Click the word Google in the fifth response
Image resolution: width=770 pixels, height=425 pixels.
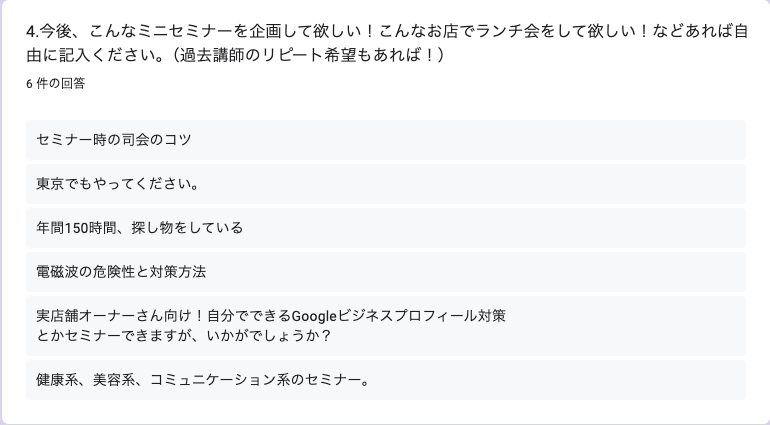[314, 315]
